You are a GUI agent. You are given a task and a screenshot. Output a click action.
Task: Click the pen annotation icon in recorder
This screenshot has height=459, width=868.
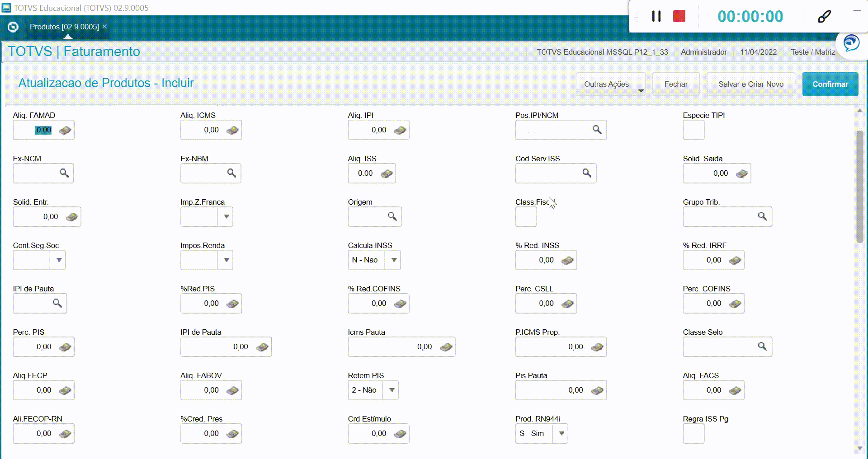(x=824, y=17)
